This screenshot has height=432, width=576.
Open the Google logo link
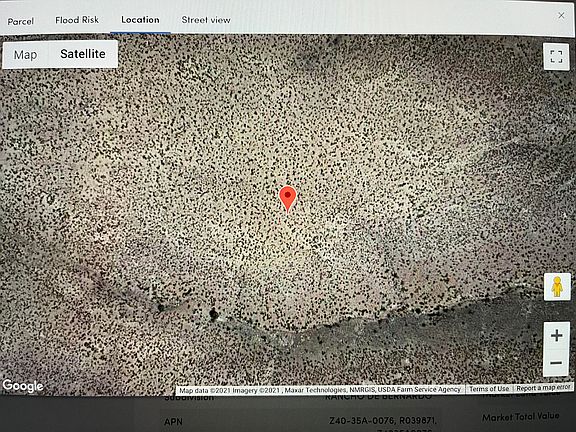pyautogui.click(x=23, y=386)
